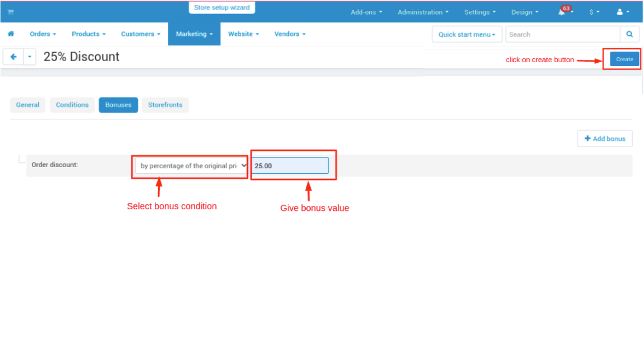Open the currency dollar sign menu
Screen dimensions: 644x360
594,12
